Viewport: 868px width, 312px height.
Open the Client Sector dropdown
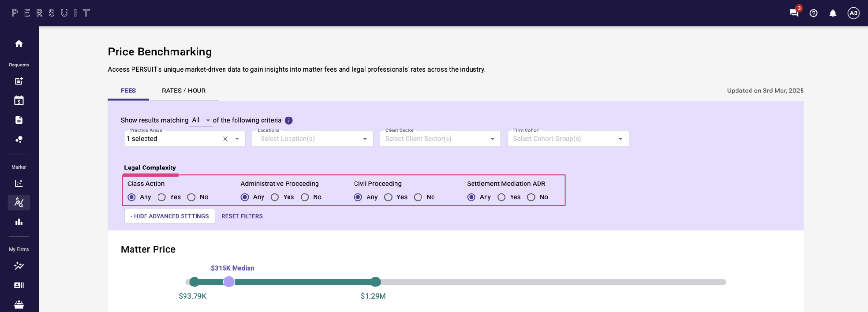click(492, 139)
